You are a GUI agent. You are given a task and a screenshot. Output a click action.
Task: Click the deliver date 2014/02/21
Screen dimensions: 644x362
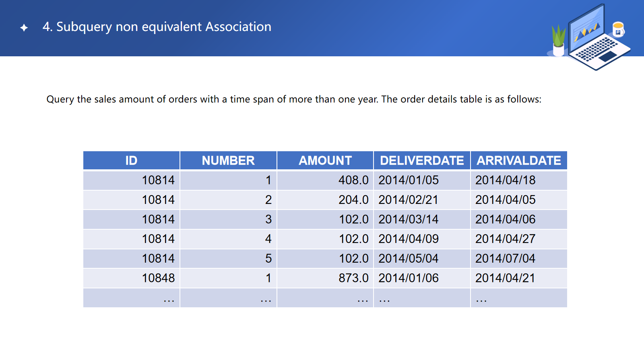[408, 200]
